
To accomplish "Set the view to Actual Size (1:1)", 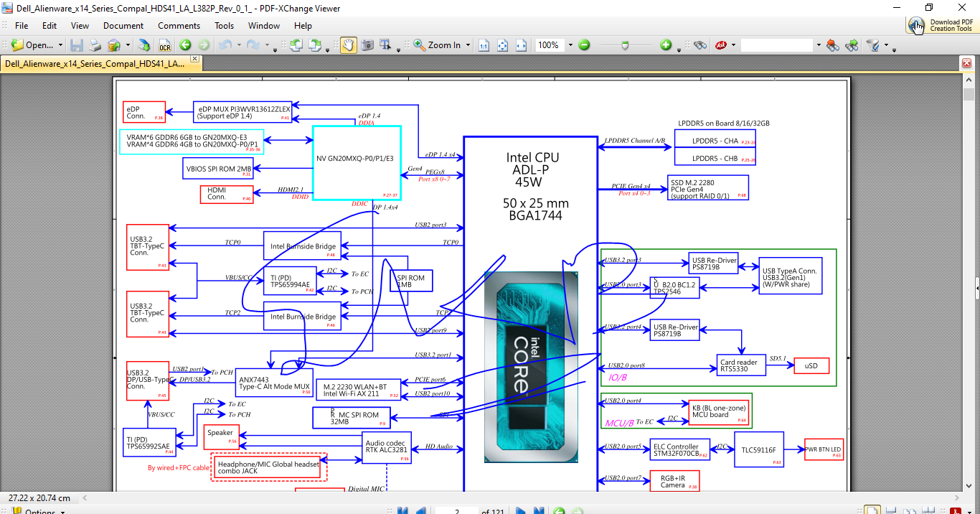I will pyautogui.click(x=484, y=45).
